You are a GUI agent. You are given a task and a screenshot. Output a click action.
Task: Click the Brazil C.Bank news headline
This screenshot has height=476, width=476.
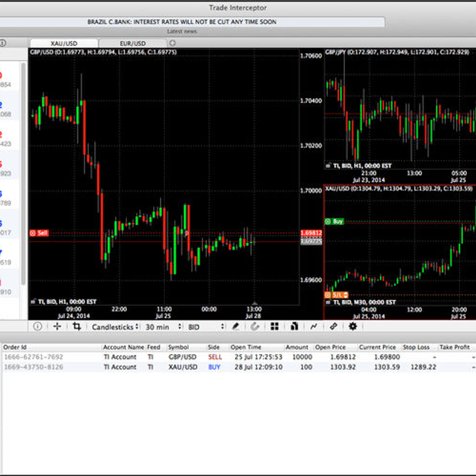point(182,22)
